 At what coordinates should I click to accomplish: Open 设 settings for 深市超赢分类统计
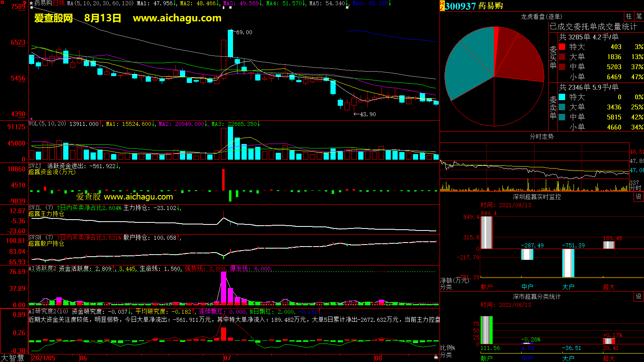coord(638,296)
